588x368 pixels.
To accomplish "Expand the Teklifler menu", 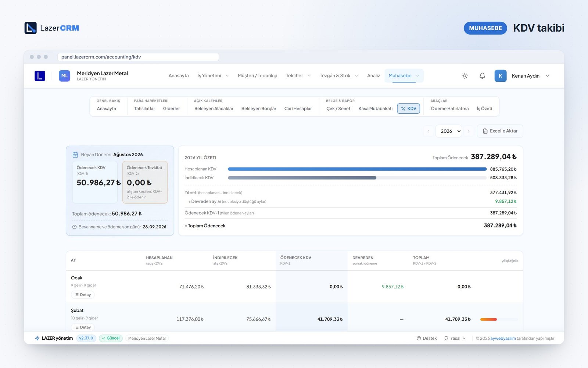I will point(298,76).
